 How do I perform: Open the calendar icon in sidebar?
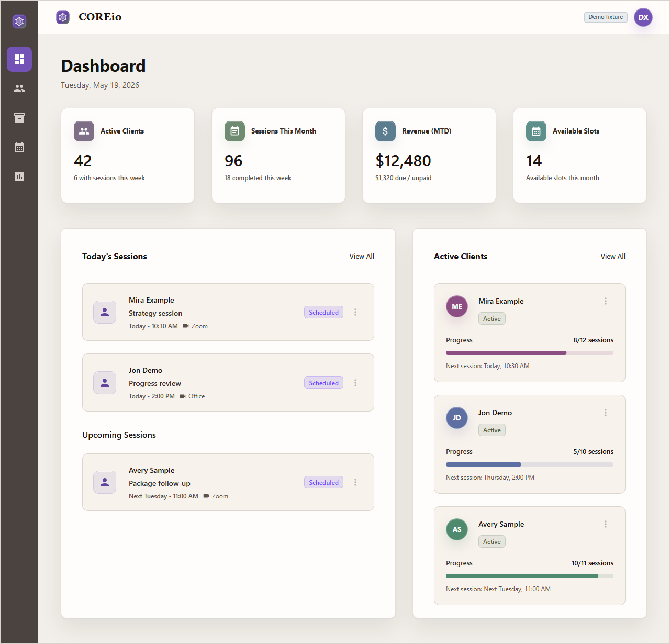point(19,147)
